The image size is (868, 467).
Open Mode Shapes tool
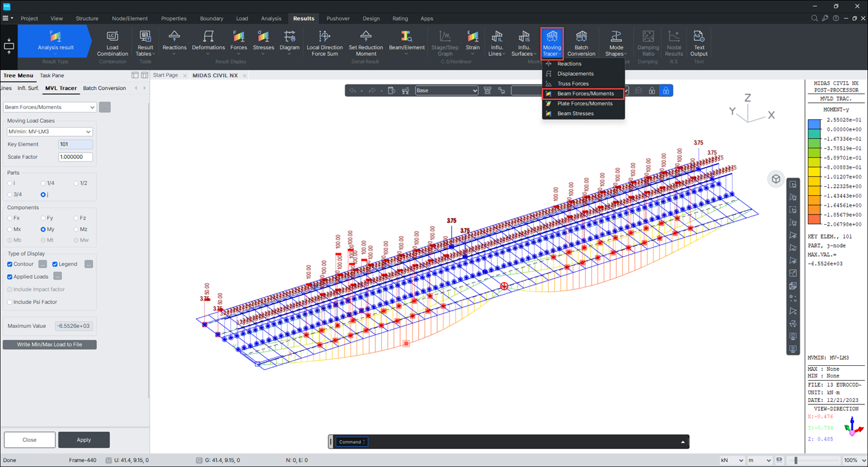[616, 43]
